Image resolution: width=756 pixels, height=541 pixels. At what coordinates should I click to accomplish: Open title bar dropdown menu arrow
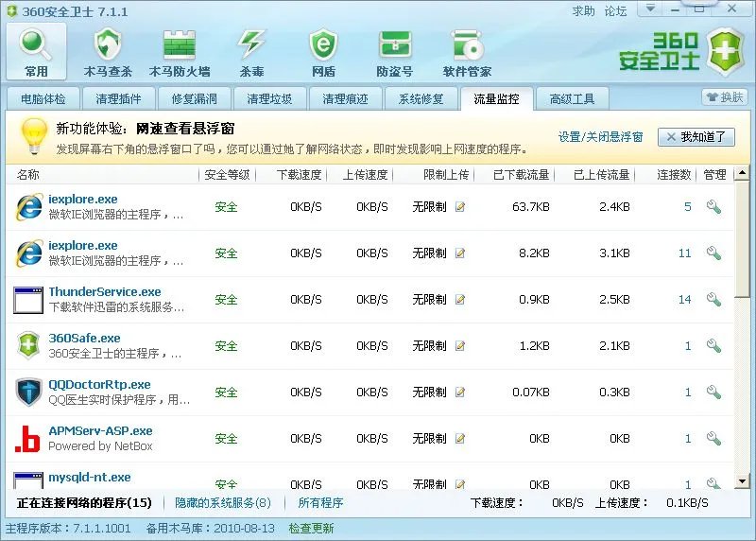pyautogui.click(x=650, y=9)
